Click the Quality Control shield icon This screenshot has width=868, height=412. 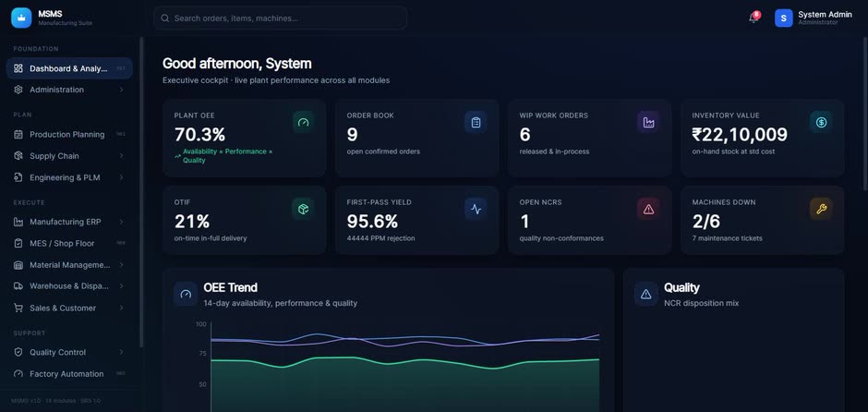pyautogui.click(x=18, y=352)
